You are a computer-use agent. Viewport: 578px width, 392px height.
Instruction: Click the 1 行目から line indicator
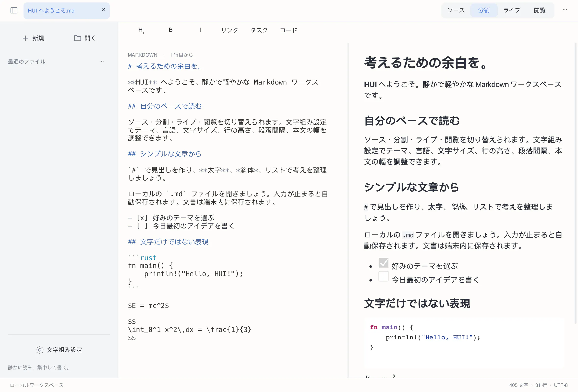tap(181, 55)
